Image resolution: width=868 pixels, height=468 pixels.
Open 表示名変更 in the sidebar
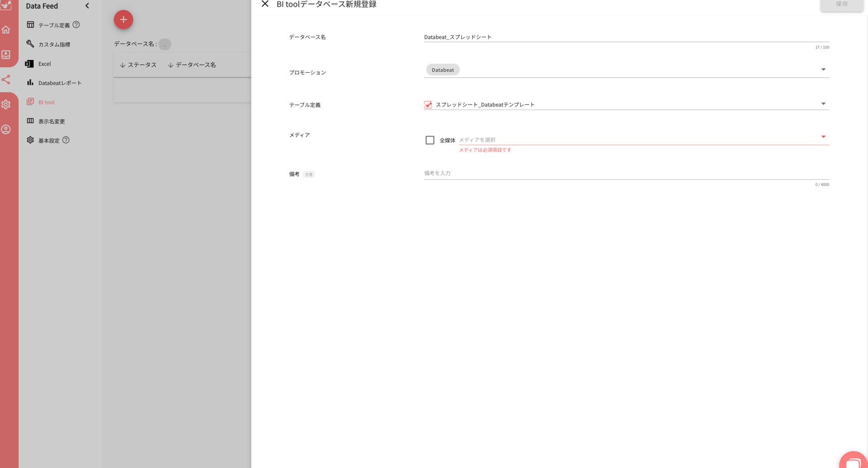click(x=51, y=121)
